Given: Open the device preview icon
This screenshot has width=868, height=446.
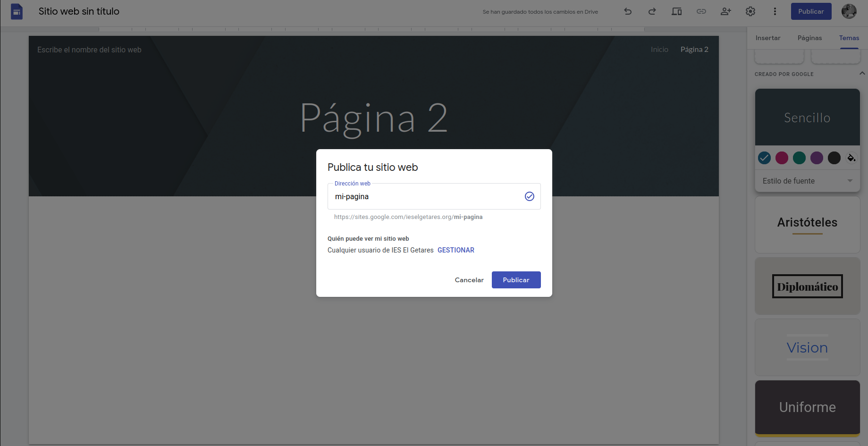Looking at the screenshot, I should (676, 11).
